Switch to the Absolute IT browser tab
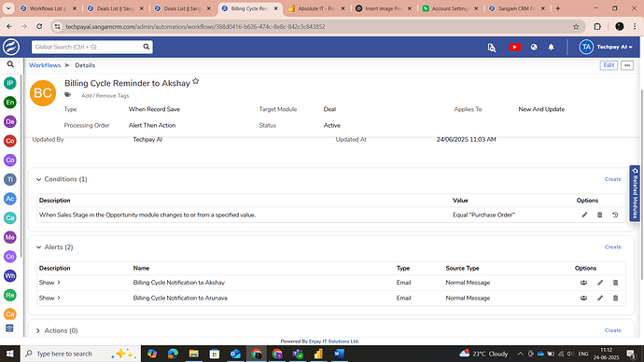 click(316, 8)
